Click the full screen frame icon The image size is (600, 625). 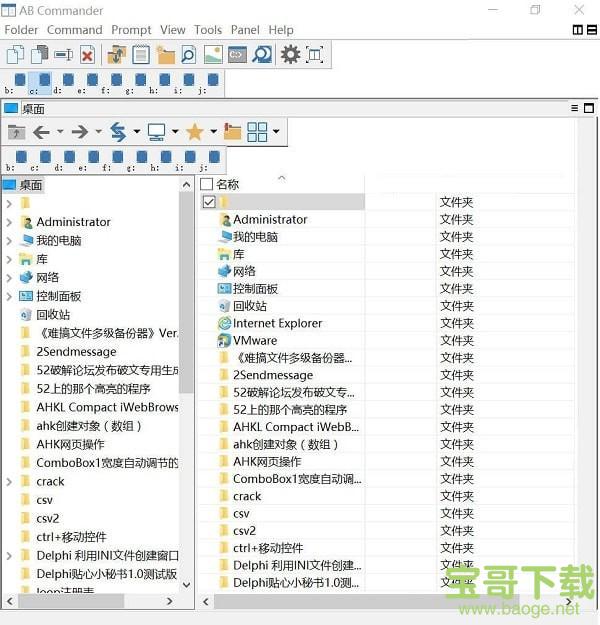(x=315, y=55)
